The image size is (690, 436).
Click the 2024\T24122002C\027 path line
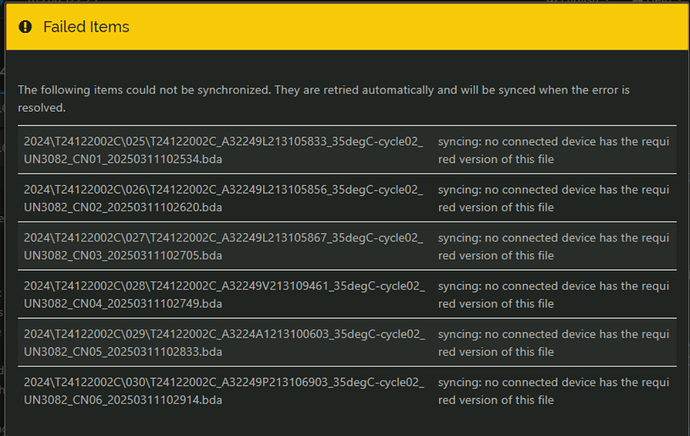pos(223,238)
